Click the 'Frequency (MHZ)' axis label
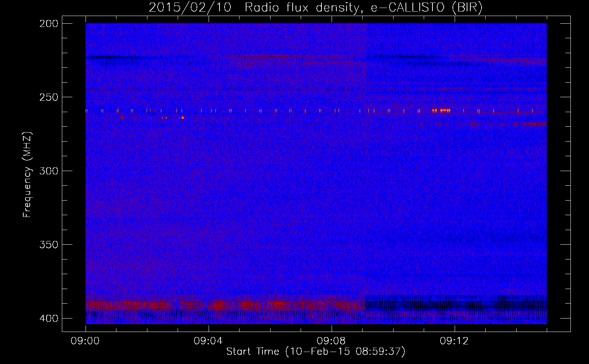Screen dimensions: 589x364 click(x=27, y=174)
